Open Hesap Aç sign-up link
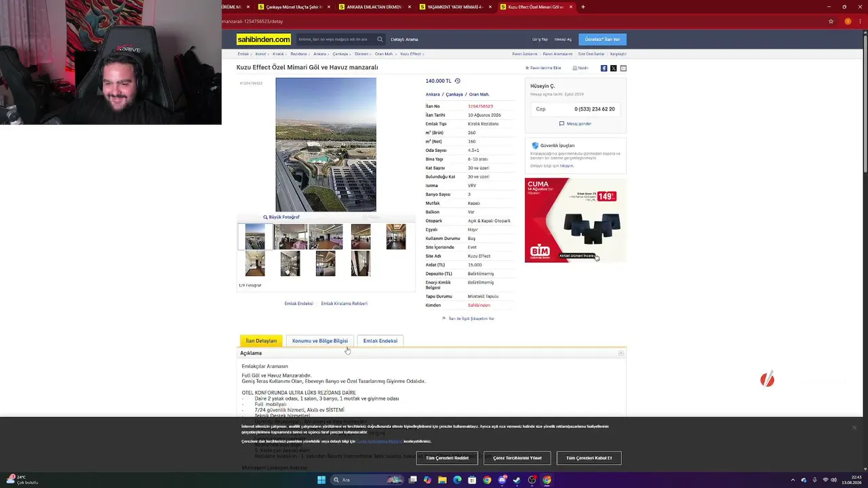This screenshot has width=868, height=488. 564,39
